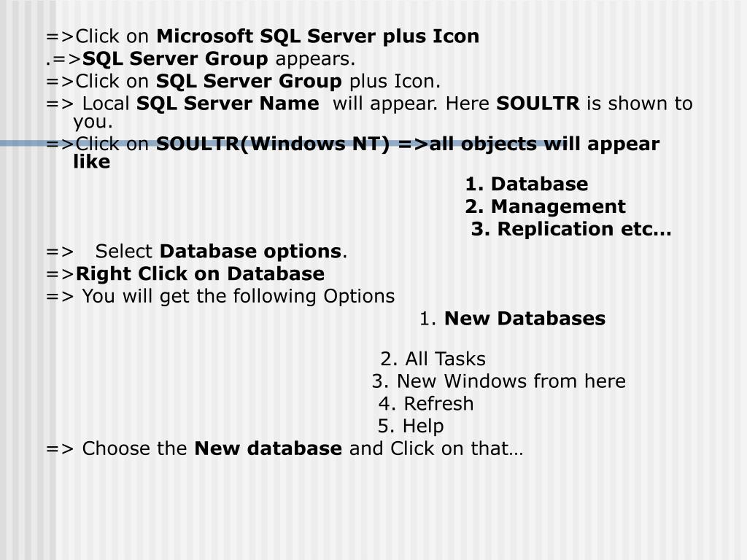This screenshot has width=747, height=560.
Task: Click bold 'New database' in last line
Action: 268,448
